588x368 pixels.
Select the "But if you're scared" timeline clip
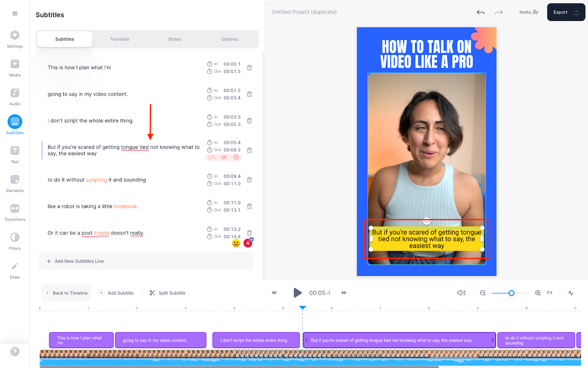click(x=399, y=340)
